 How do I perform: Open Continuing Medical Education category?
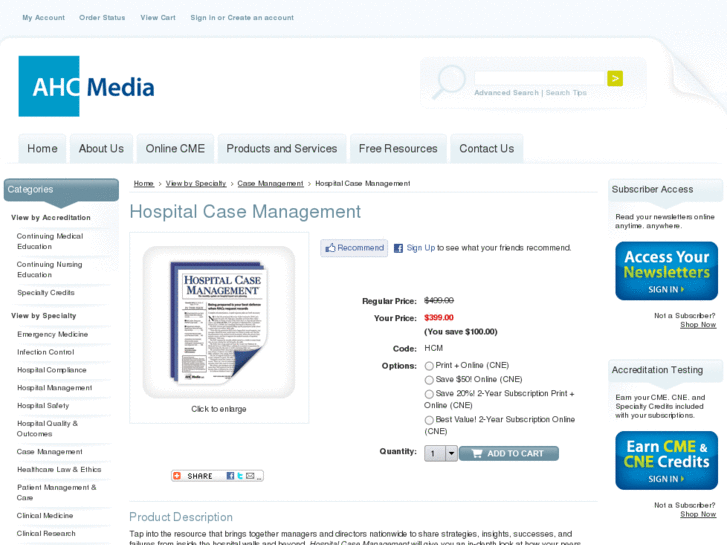(x=50, y=241)
